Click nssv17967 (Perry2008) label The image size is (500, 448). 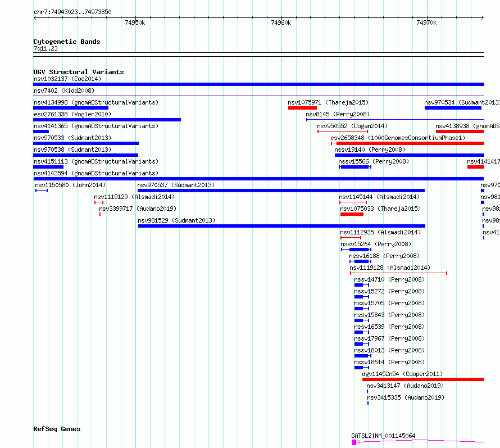pos(389,338)
